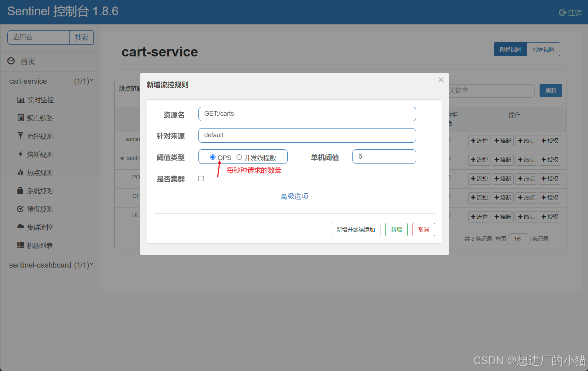Viewport: 588px width, 371px height.
Task: Expand the sentinel-dashboard app group
Action: pyautogui.click(x=51, y=265)
